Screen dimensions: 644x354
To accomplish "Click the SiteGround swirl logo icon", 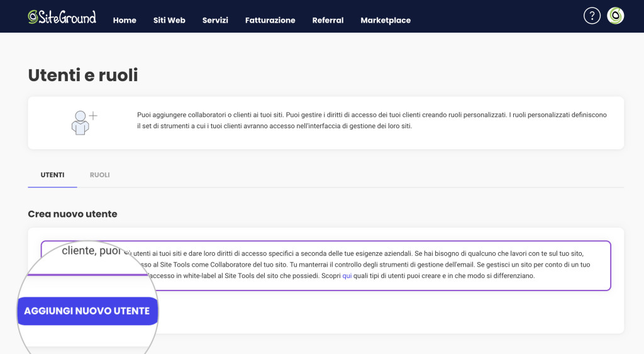I will [x=33, y=17].
